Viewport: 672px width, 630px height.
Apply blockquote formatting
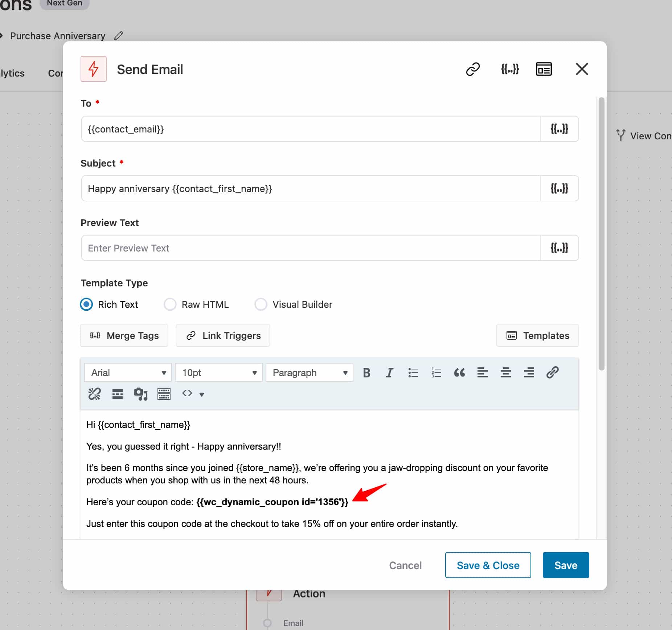[459, 372]
